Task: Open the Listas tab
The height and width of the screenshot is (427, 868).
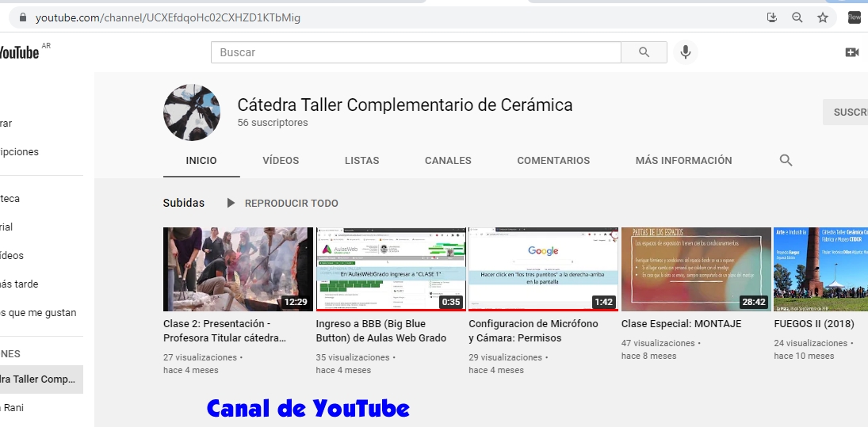Action: pyautogui.click(x=362, y=160)
